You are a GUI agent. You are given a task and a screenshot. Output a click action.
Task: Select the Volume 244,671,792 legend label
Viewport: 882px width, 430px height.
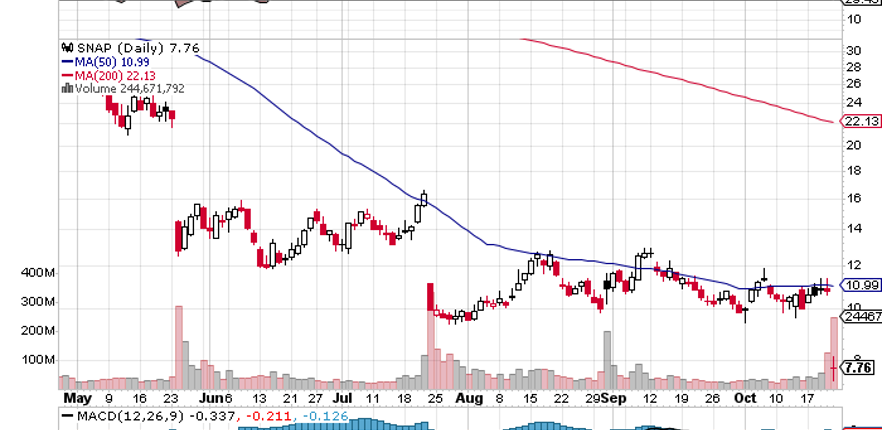129,89
